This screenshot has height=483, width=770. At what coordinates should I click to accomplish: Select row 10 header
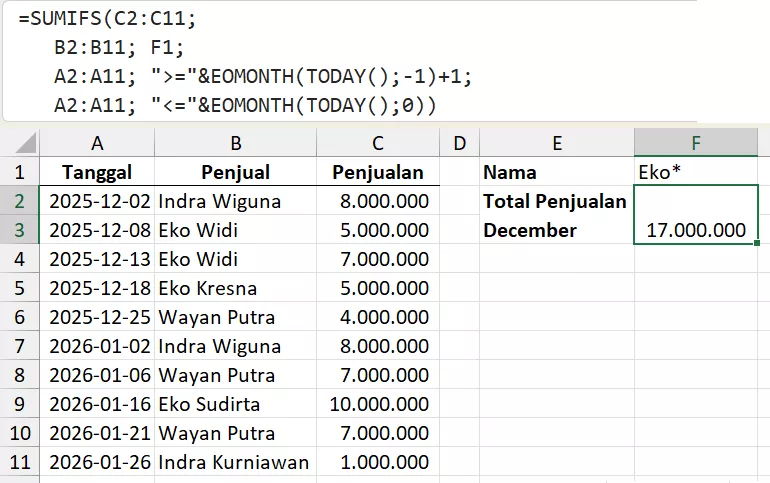(x=20, y=432)
